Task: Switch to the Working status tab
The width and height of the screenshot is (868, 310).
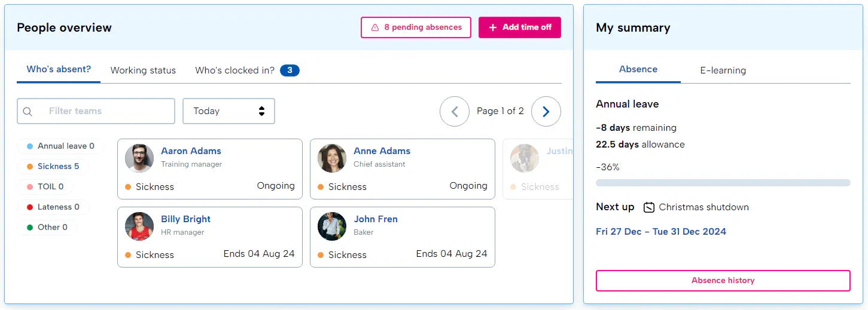Action: (x=143, y=70)
